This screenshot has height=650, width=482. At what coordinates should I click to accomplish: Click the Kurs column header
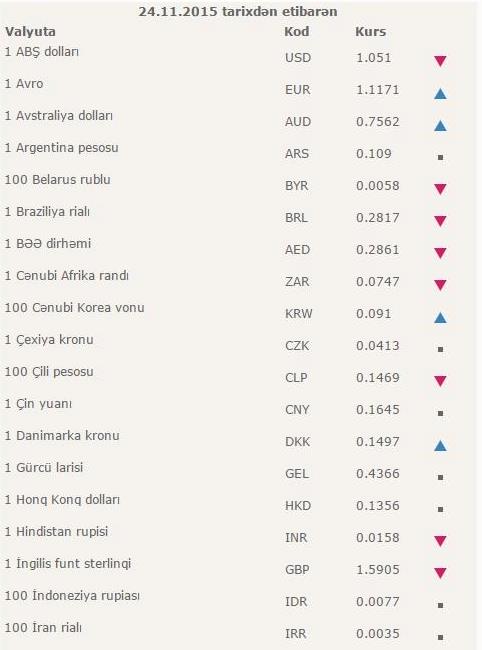(x=371, y=32)
